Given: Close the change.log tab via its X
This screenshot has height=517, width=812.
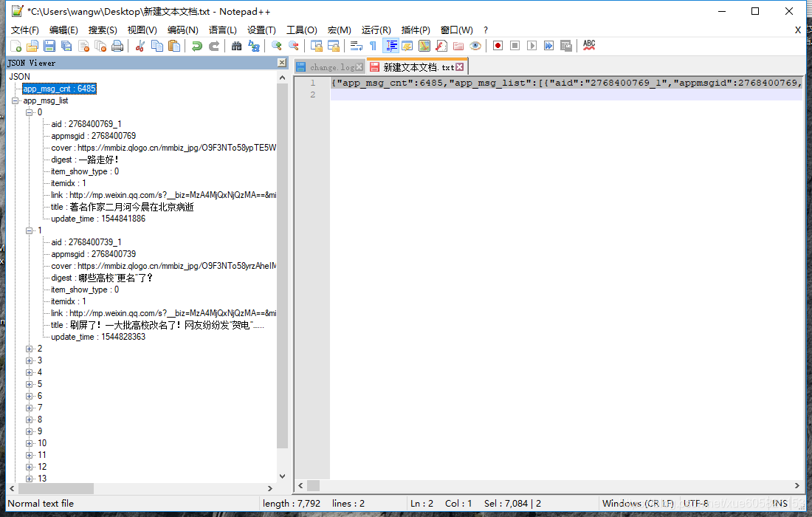Looking at the screenshot, I should pos(359,67).
